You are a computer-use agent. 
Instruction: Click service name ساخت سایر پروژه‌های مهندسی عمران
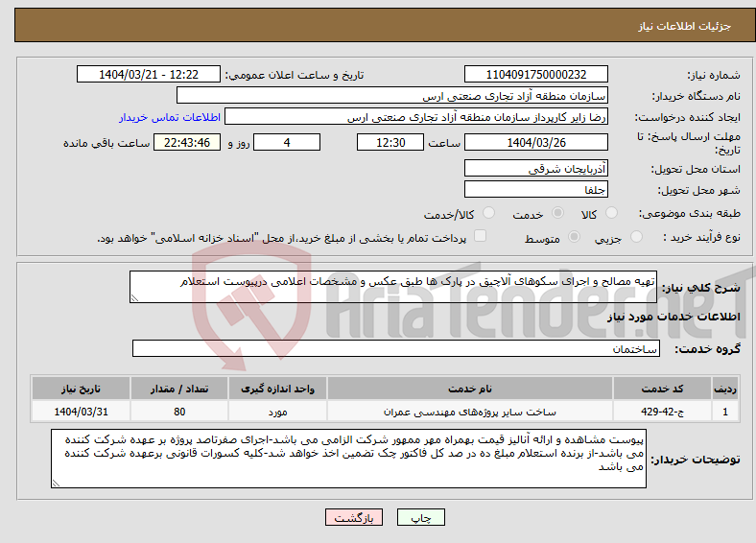pos(469,412)
